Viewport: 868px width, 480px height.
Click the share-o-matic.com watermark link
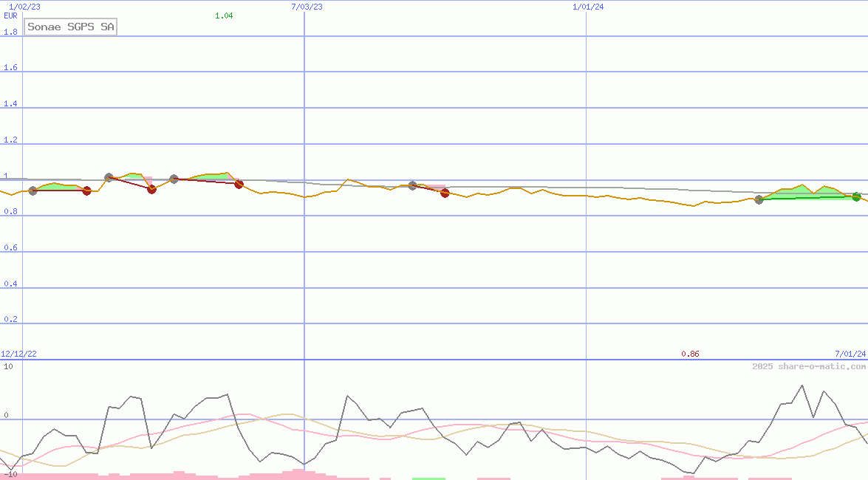(809, 366)
